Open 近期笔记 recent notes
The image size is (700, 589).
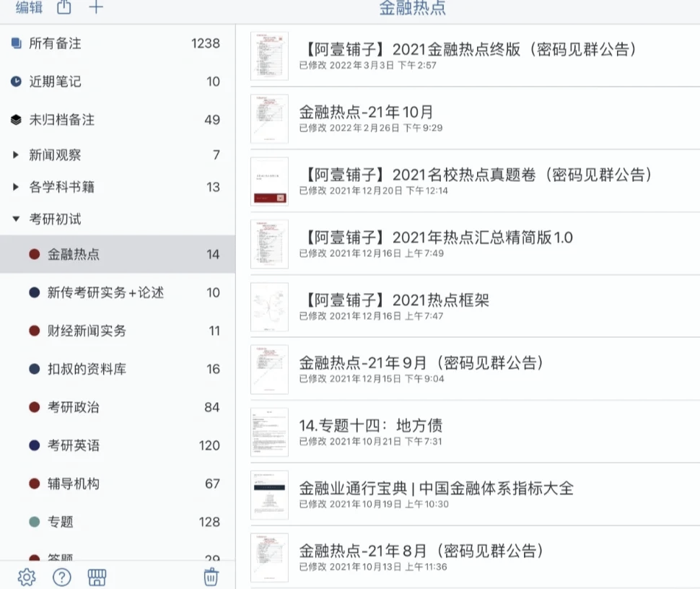click(118, 82)
